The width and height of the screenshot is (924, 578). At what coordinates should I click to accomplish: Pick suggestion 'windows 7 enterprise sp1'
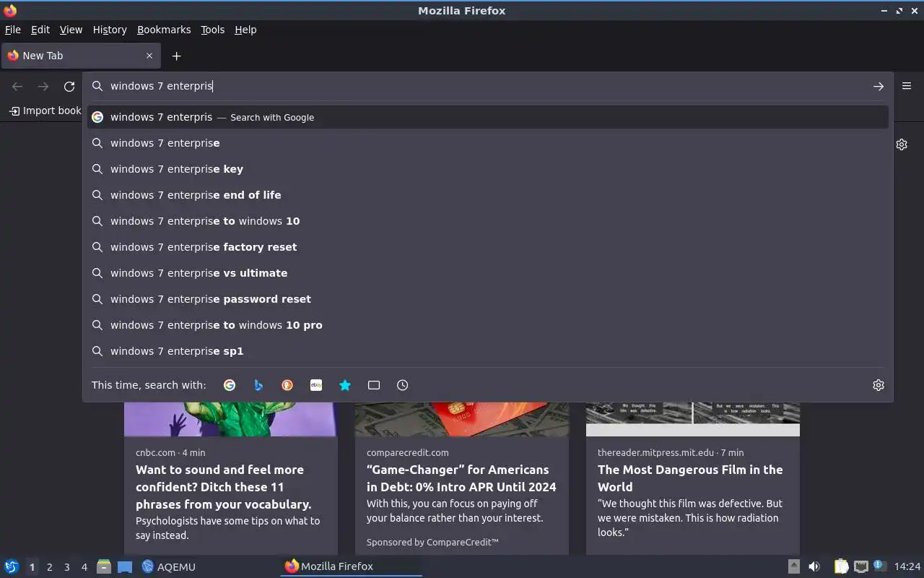point(488,351)
